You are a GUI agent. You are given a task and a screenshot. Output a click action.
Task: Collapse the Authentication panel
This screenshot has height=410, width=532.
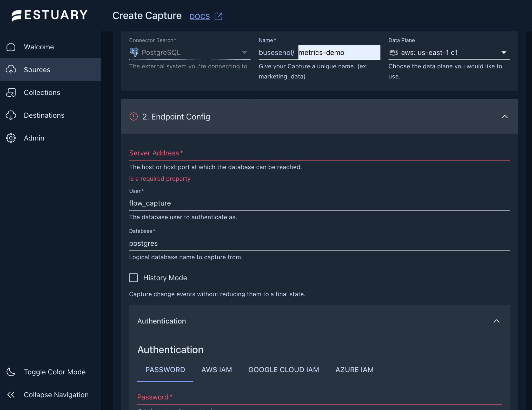[497, 321]
